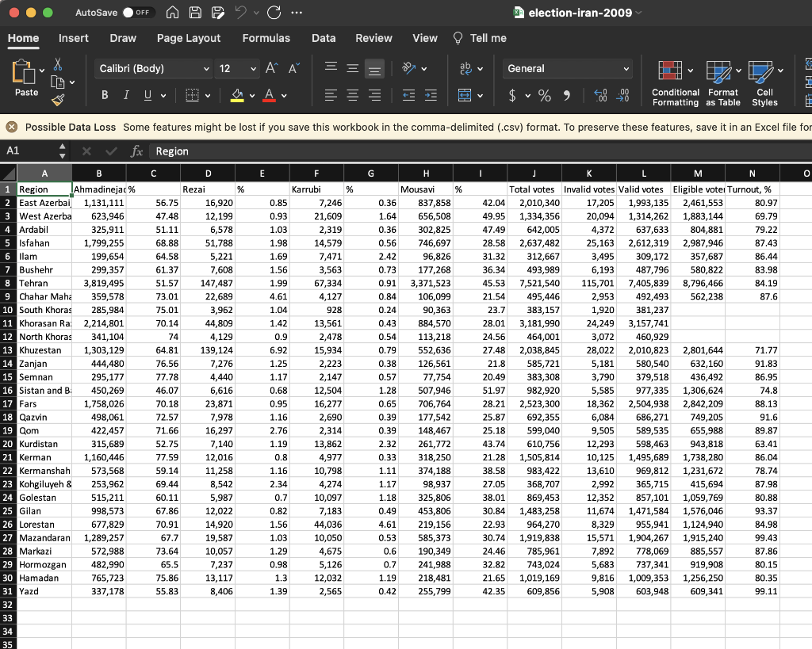
Task: Click the Save icon in title bar
Action: (x=195, y=13)
